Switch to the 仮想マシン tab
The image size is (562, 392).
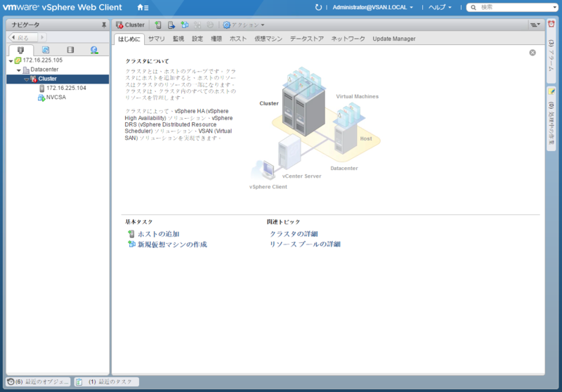(268, 39)
